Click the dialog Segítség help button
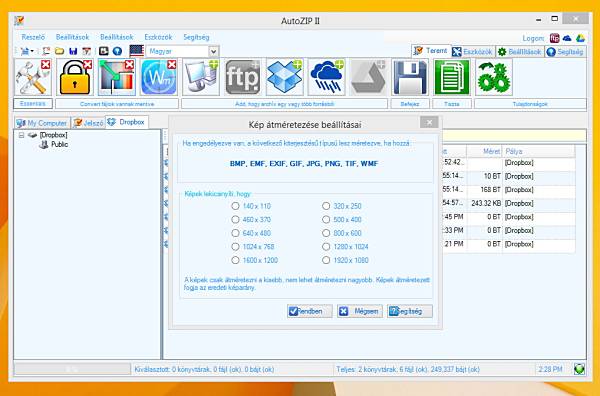 410,311
